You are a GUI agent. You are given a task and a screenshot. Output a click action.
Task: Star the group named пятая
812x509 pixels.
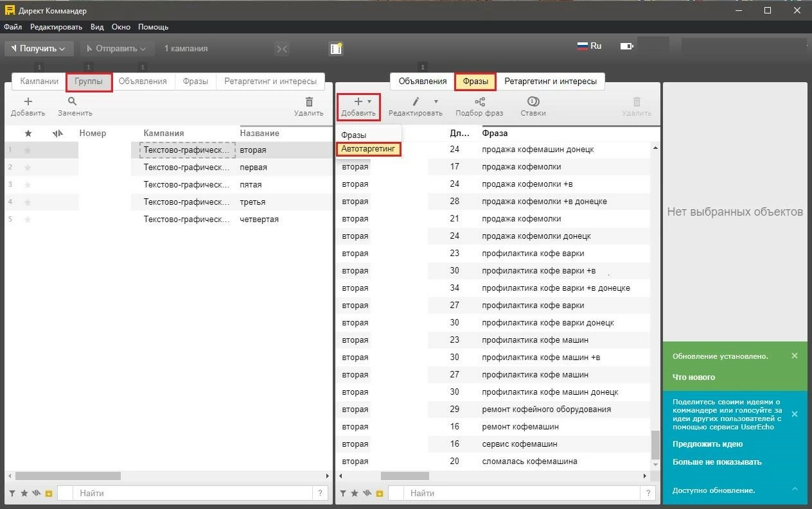click(x=28, y=184)
